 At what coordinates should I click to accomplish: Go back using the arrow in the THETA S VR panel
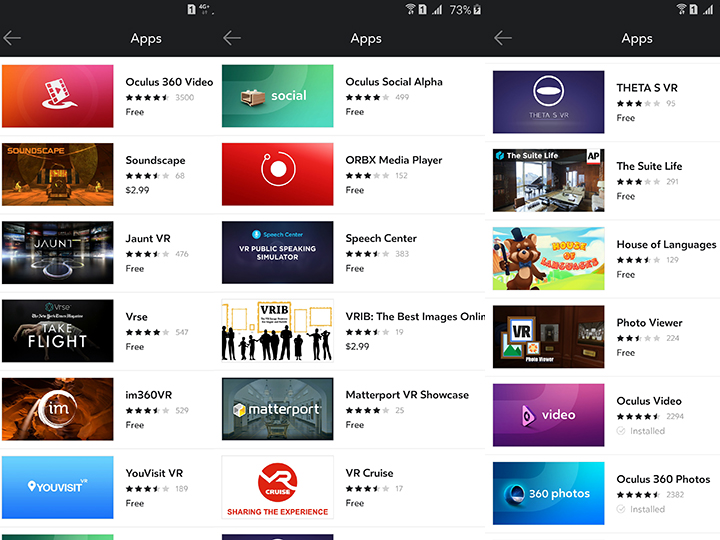pos(503,38)
